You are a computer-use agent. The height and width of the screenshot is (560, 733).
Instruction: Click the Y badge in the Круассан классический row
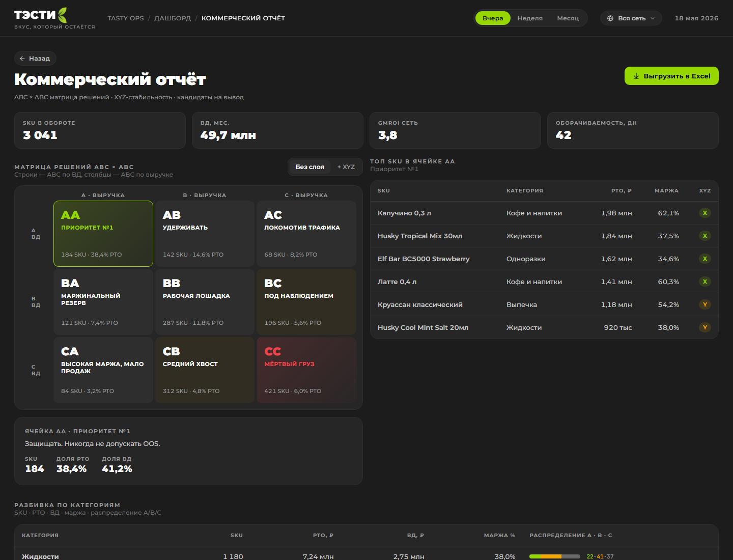(x=705, y=304)
